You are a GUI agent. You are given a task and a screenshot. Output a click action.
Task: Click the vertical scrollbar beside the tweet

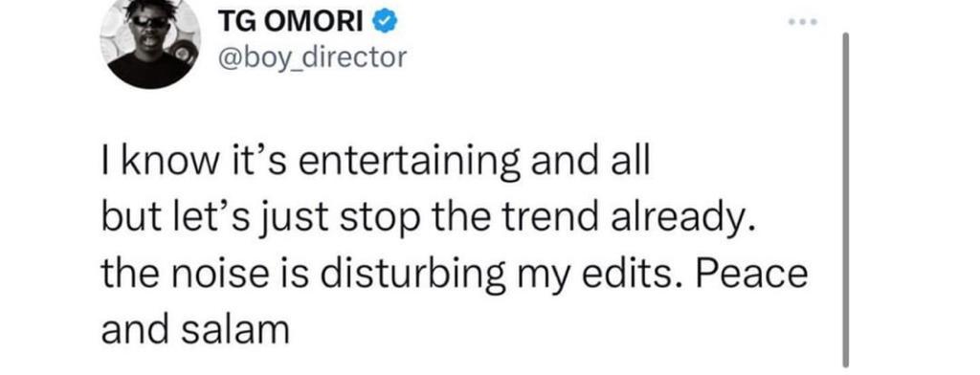[846, 199]
